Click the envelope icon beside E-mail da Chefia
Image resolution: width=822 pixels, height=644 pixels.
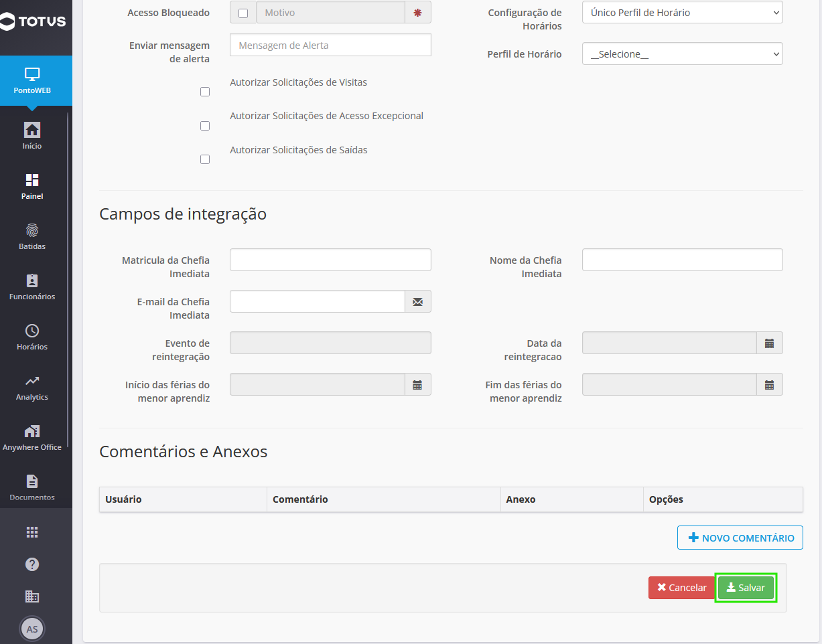(418, 301)
